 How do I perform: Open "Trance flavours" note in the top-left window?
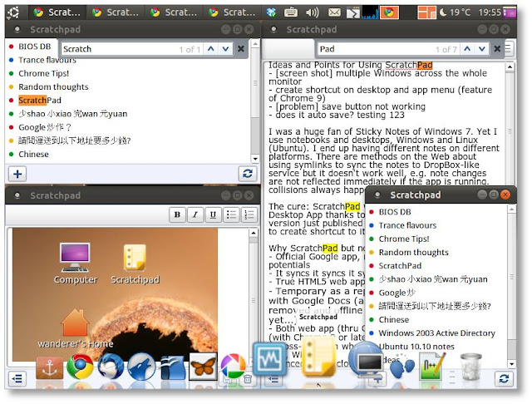point(47,60)
